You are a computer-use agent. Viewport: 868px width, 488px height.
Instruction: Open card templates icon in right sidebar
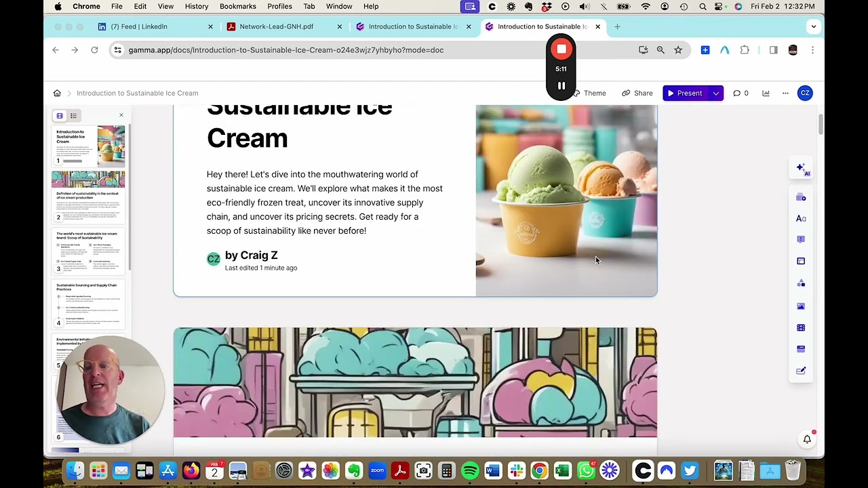[801, 197]
